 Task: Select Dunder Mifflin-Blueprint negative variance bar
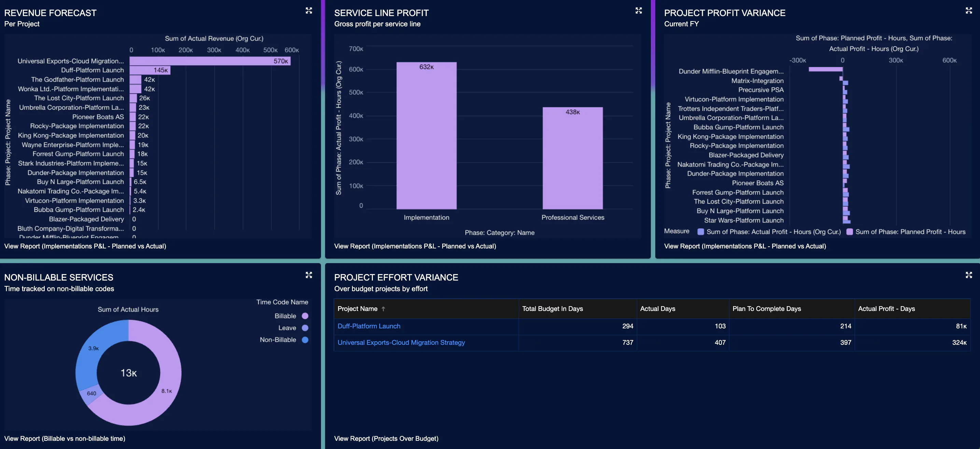tap(825, 69)
